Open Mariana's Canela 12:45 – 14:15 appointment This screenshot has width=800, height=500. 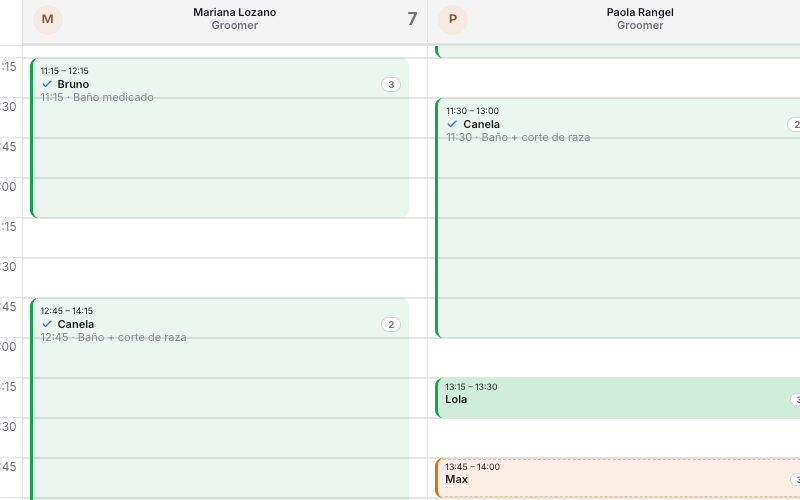point(219,399)
